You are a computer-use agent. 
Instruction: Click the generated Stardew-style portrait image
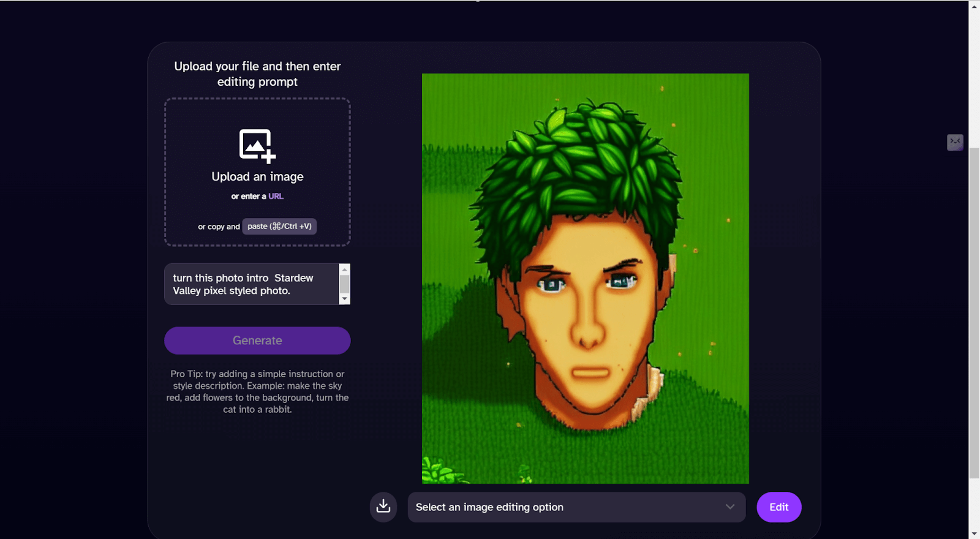click(585, 279)
